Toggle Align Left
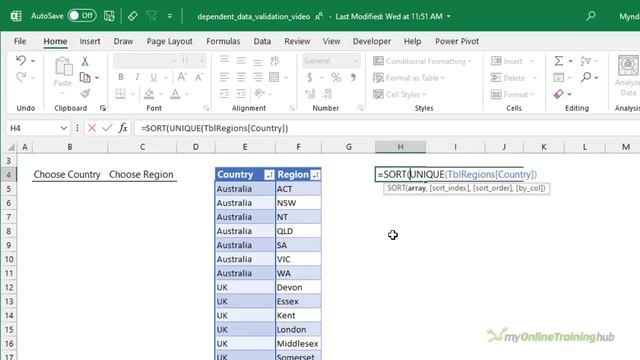The width and height of the screenshot is (640, 360). (224, 77)
